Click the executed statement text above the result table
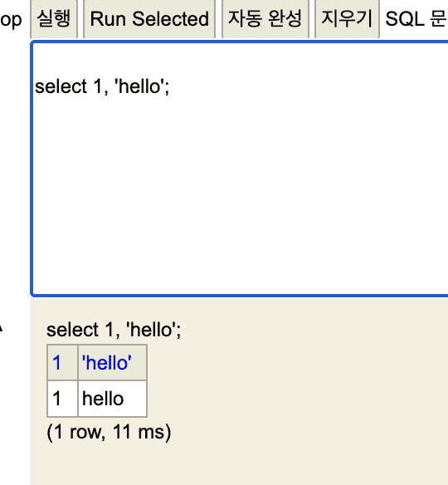Viewport: 448px width, 485px height. 114,330
